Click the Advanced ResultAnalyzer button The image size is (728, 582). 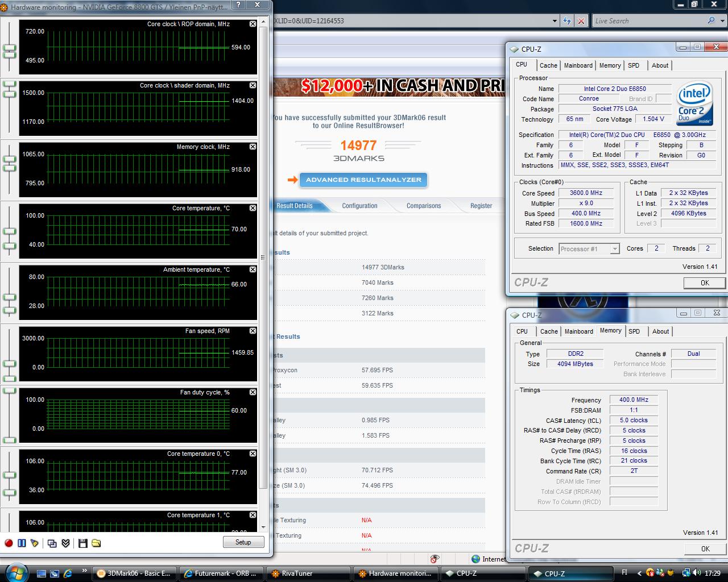(x=363, y=180)
